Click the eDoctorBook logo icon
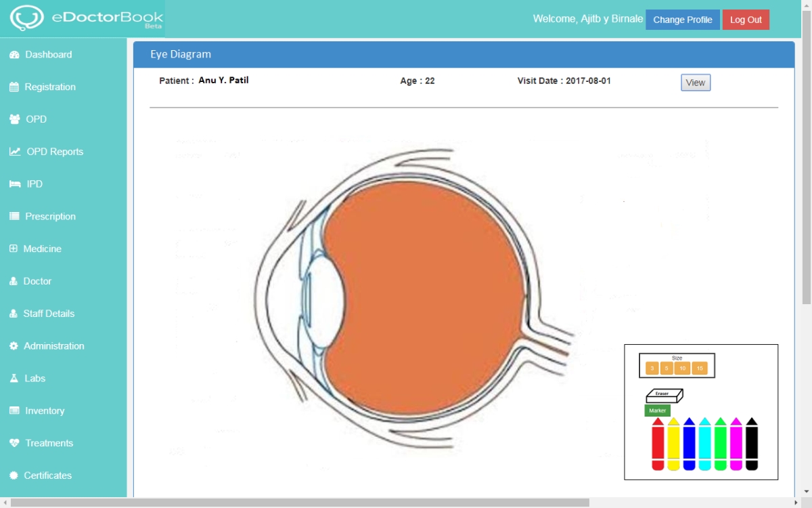The width and height of the screenshot is (812, 508). tap(26, 19)
